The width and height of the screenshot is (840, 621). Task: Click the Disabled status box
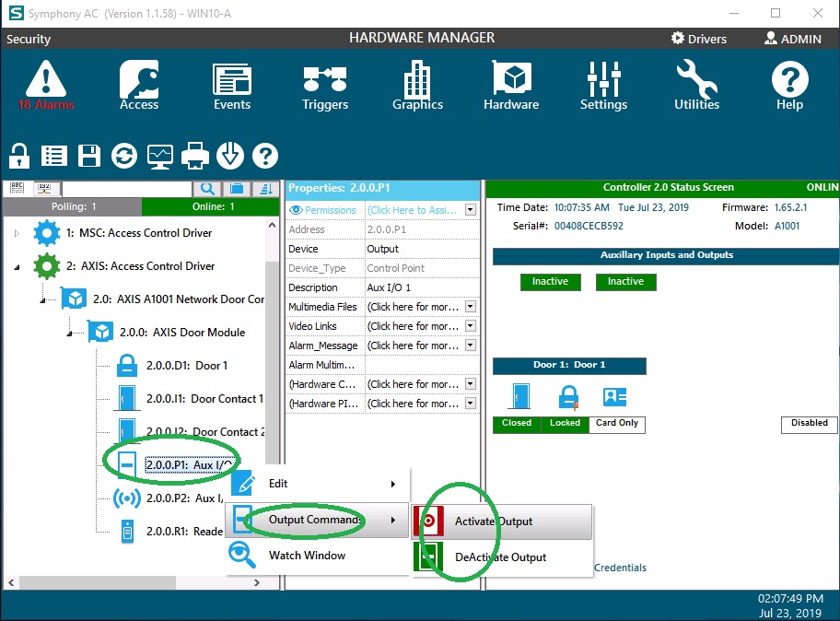click(x=810, y=424)
